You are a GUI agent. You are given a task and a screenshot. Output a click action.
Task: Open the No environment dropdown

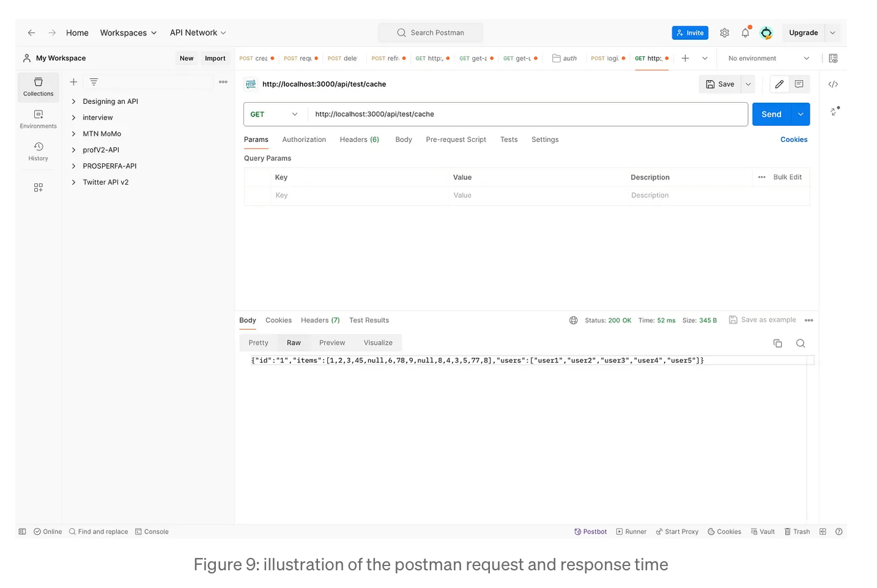click(x=769, y=59)
